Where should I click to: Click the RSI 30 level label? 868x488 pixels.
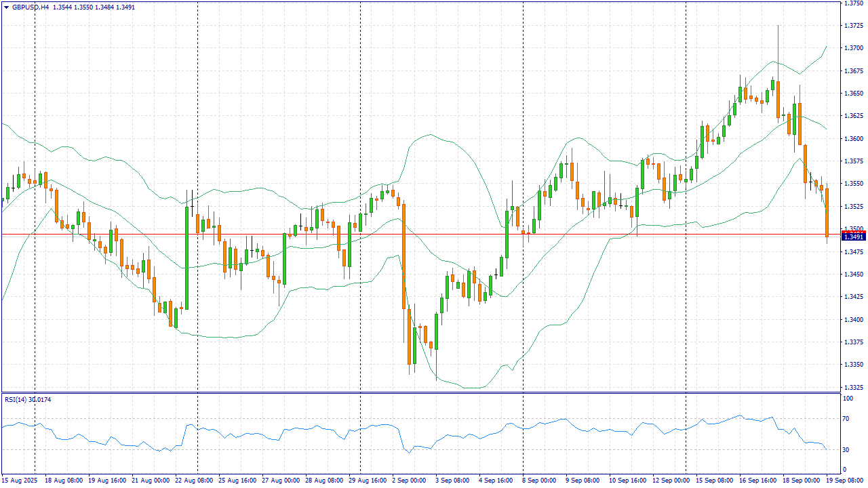(x=846, y=449)
